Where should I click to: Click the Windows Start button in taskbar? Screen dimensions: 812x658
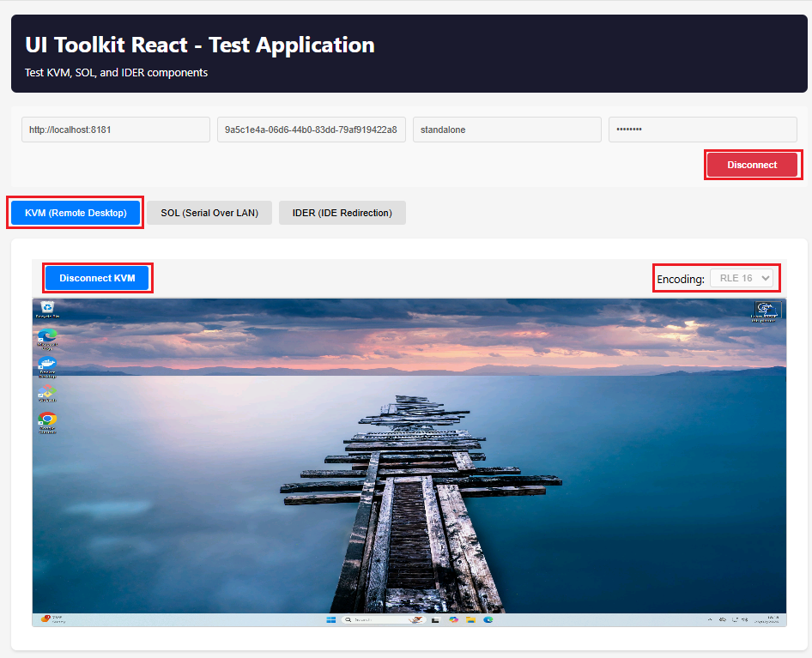point(331,619)
